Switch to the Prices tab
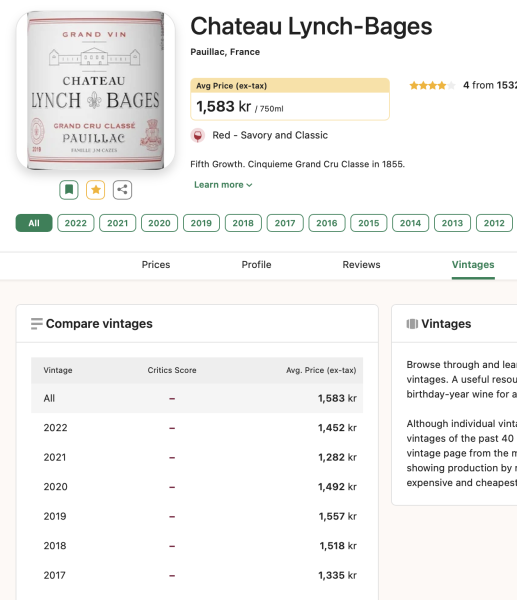Viewport: 517px width, 600px height. click(x=156, y=265)
